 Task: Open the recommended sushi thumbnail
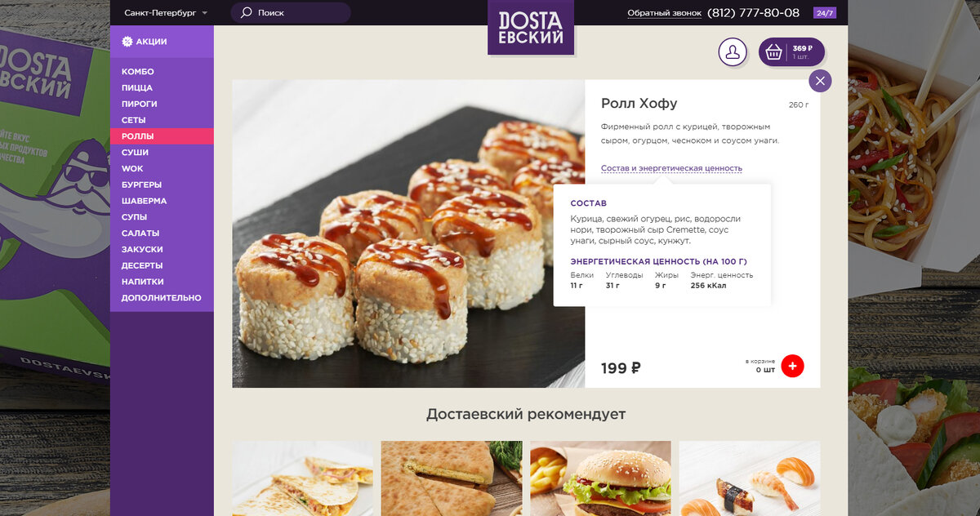pos(749,478)
